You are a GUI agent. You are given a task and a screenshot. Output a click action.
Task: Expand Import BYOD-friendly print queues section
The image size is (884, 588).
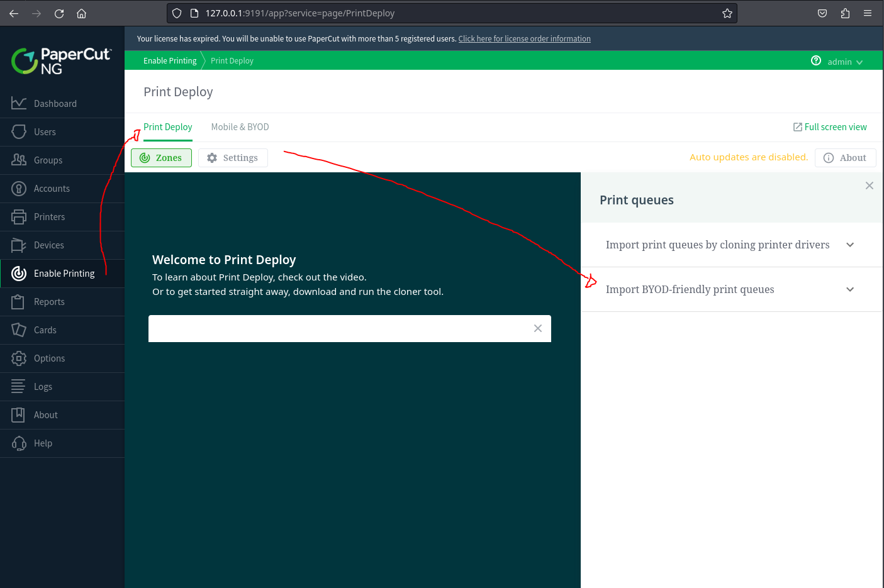[731, 289]
